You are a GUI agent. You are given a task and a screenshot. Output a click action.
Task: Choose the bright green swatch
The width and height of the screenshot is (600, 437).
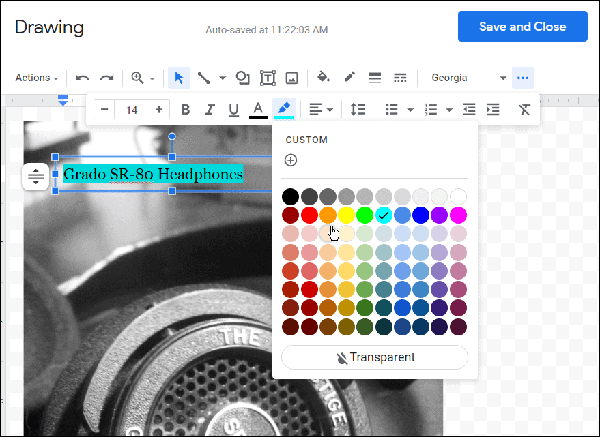click(x=365, y=215)
